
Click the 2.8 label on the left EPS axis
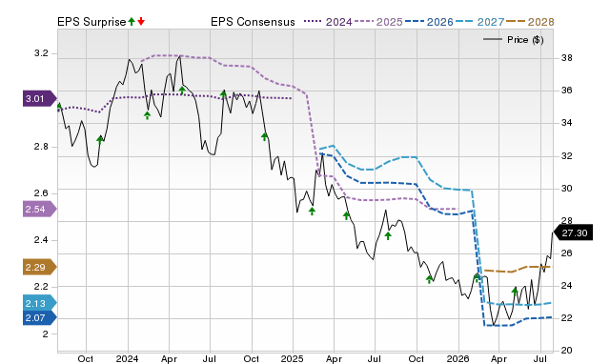(x=41, y=147)
